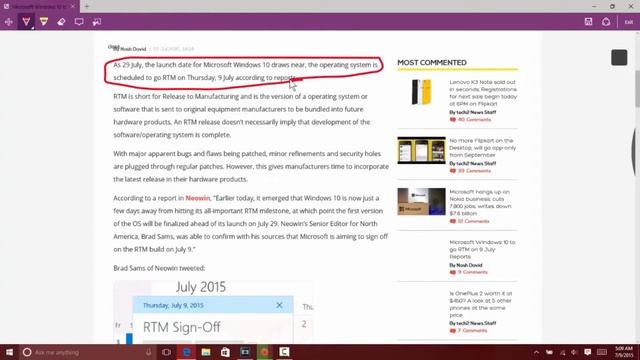Close the Thursday, July 9 calendar popup

279,305
